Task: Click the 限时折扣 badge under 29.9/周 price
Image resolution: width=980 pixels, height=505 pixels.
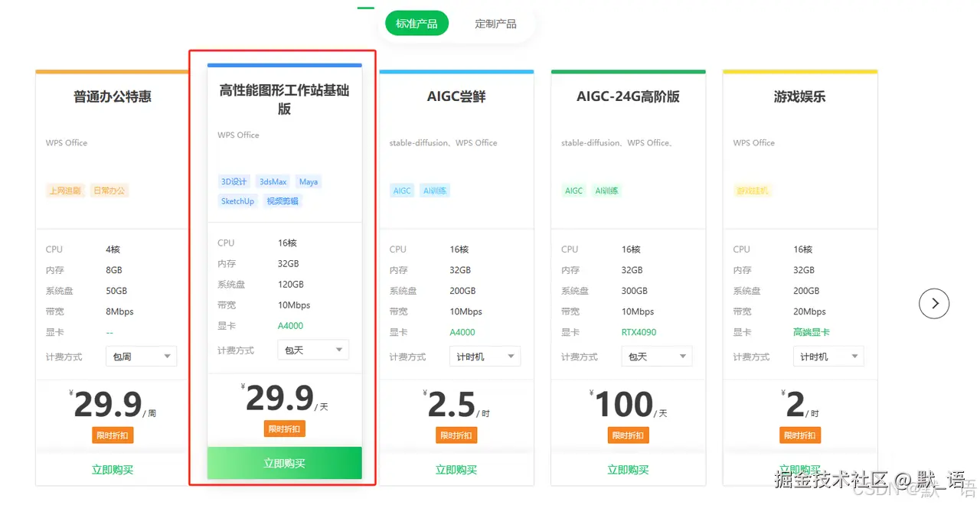Action: click(113, 435)
